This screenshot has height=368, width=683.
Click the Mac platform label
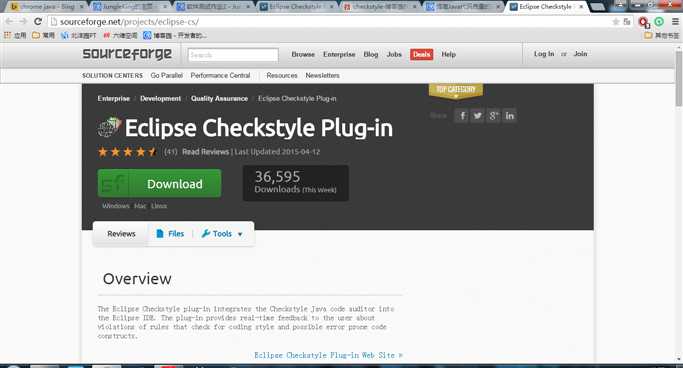coord(140,206)
